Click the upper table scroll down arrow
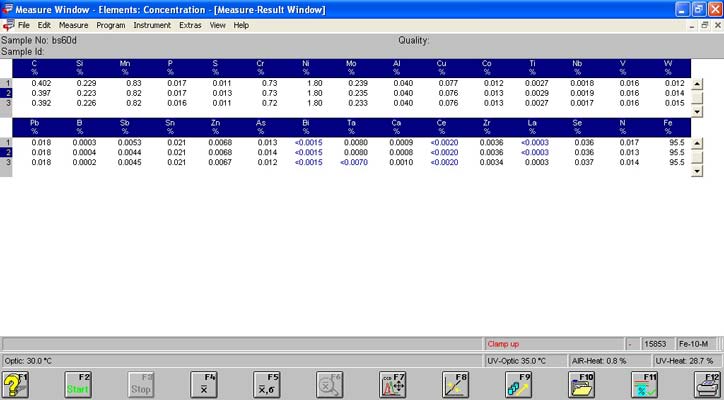This screenshot has height=400, width=724. click(x=697, y=111)
